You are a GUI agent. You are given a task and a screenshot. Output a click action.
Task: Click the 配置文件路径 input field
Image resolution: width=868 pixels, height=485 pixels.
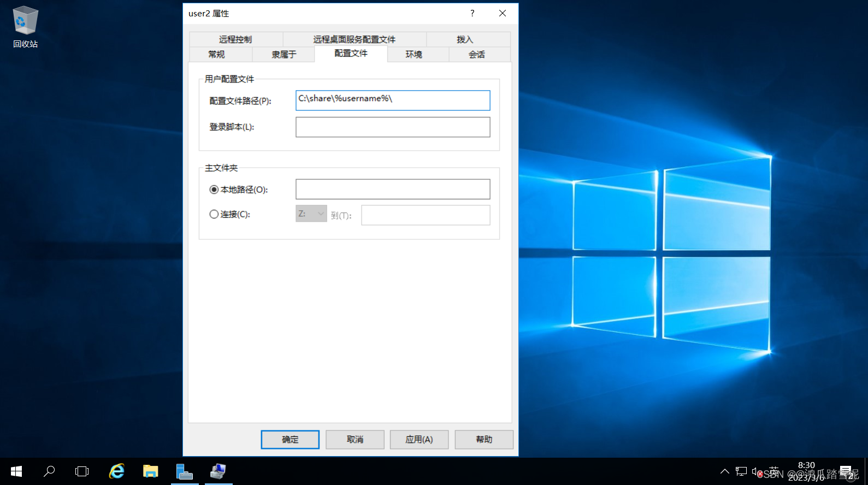[393, 100]
